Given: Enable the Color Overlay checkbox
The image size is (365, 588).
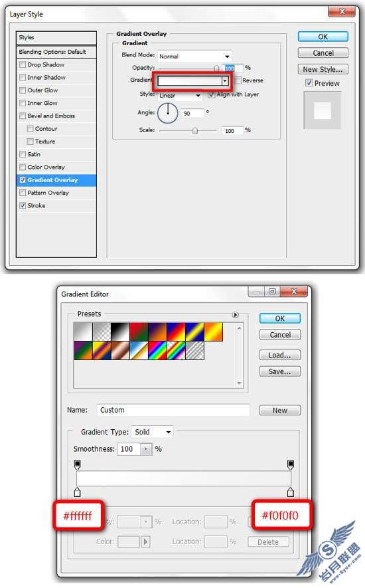Looking at the screenshot, I should [23, 167].
